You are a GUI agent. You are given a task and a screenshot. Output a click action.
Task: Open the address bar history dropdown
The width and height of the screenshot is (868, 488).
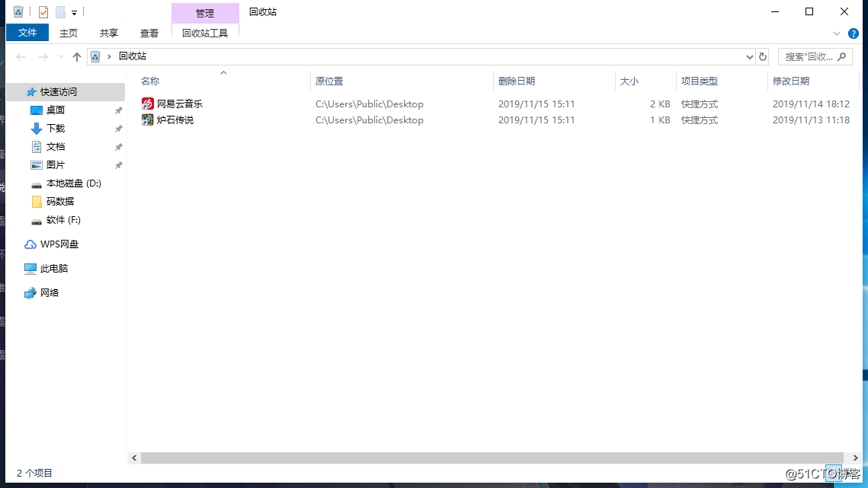[x=750, y=56]
